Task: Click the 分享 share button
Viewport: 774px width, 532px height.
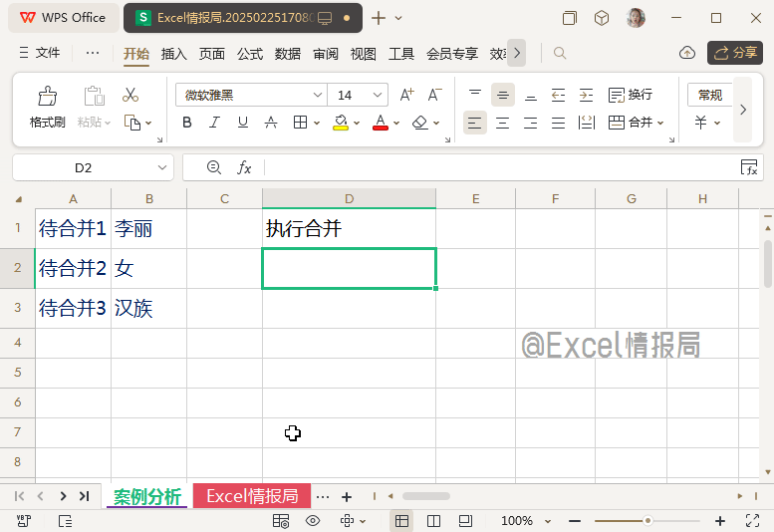Action: (735, 53)
